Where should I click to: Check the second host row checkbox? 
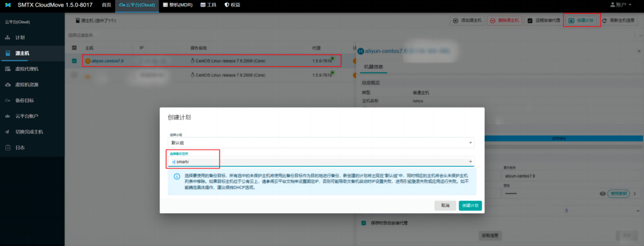(x=75, y=74)
